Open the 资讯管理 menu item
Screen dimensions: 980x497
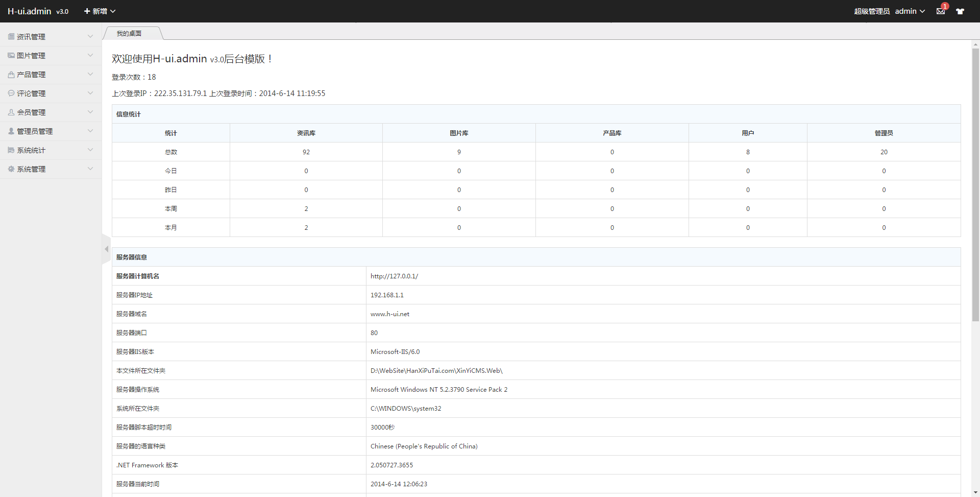click(51, 37)
